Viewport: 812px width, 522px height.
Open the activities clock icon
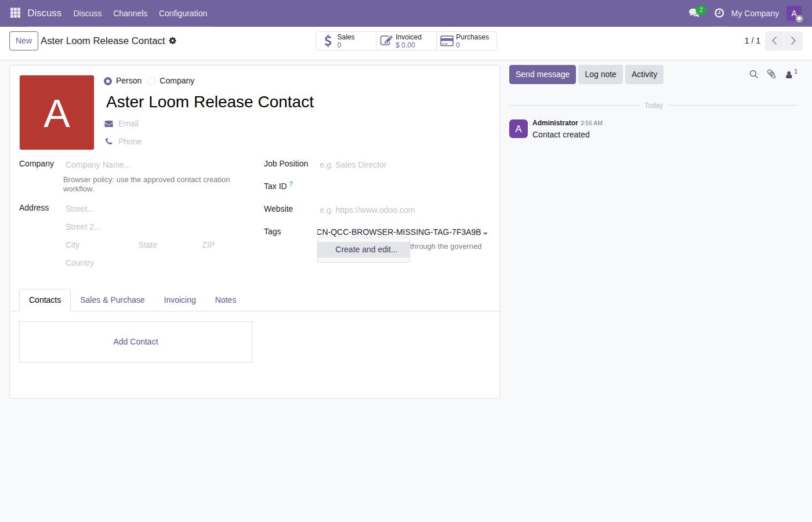[719, 13]
